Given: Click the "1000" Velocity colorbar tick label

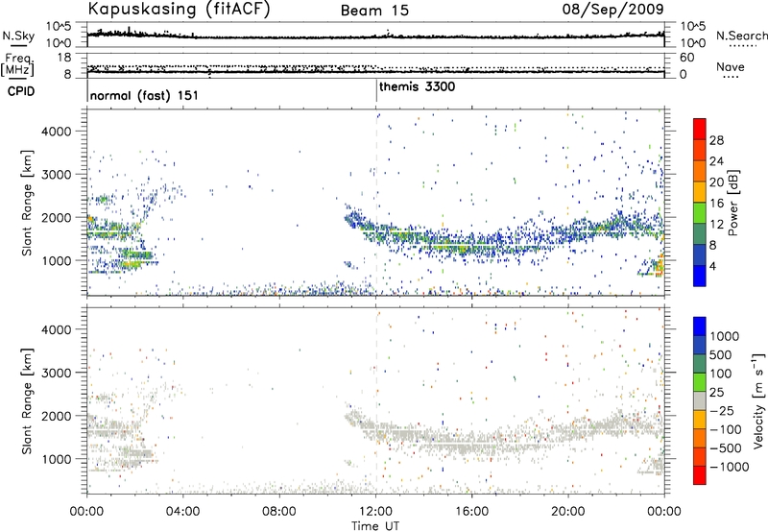Looking at the screenshot, I should (724, 336).
